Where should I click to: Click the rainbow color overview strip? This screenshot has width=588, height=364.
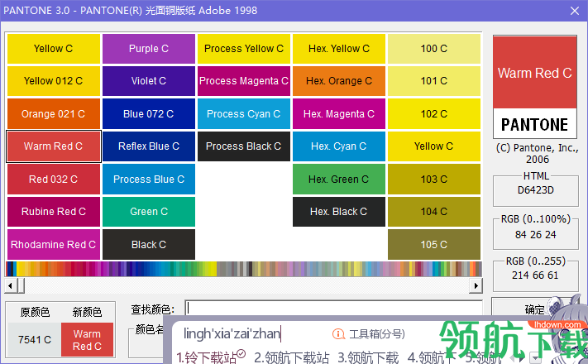point(244,269)
